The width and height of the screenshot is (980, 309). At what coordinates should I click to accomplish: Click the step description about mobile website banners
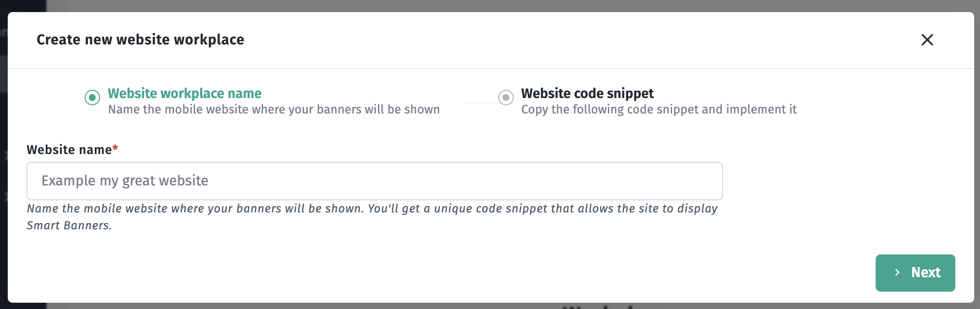pyautogui.click(x=274, y=110)
